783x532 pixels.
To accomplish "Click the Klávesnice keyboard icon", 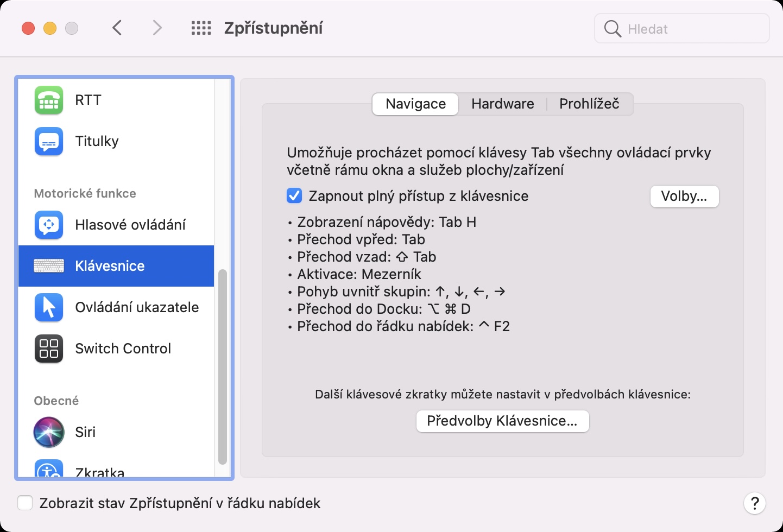I will [x=49, y=266].
